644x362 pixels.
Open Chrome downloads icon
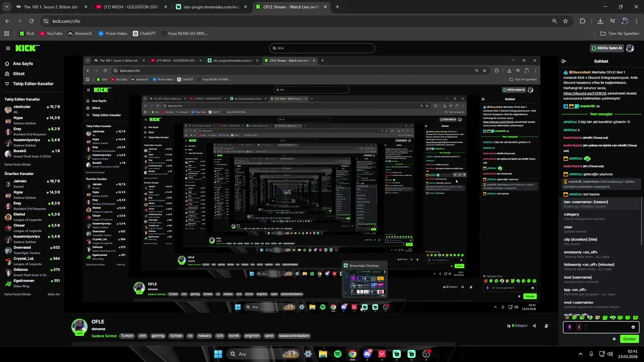[x=600, y=21]
